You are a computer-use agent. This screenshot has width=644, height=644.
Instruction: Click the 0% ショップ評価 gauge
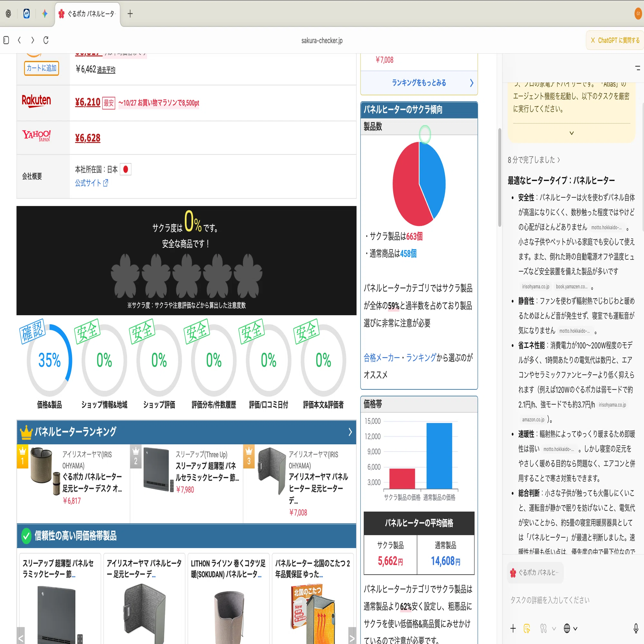coord(159,360)
